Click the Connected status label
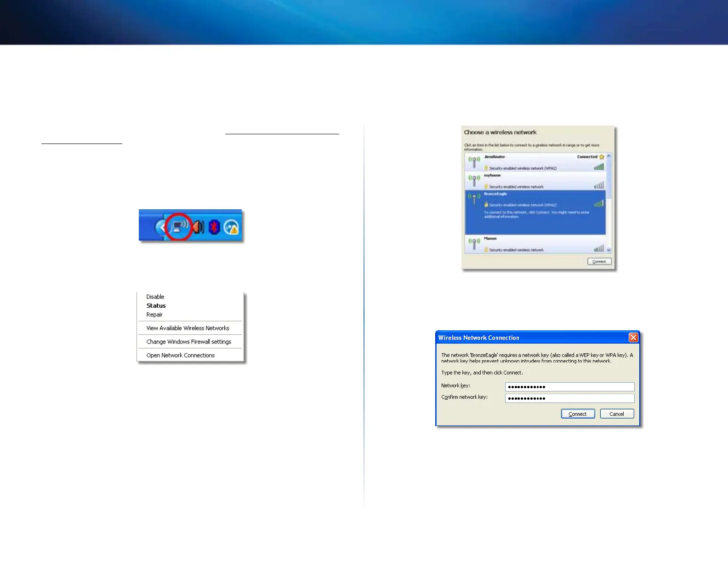 coord(587,157)
